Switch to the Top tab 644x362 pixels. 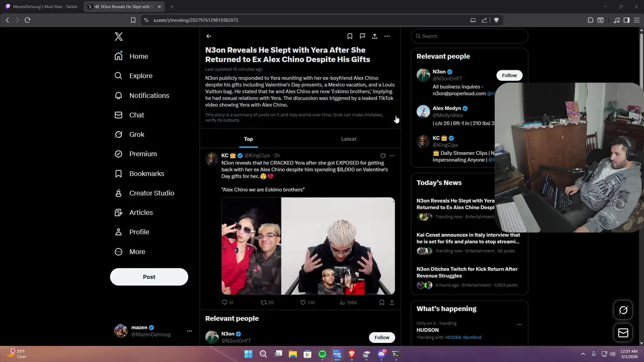point(249,139)
